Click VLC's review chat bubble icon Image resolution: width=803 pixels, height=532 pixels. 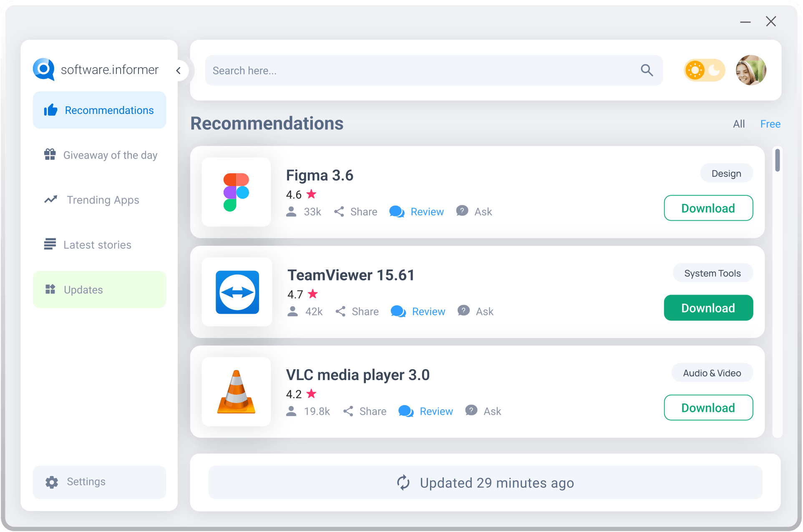[x=406, y=411]
